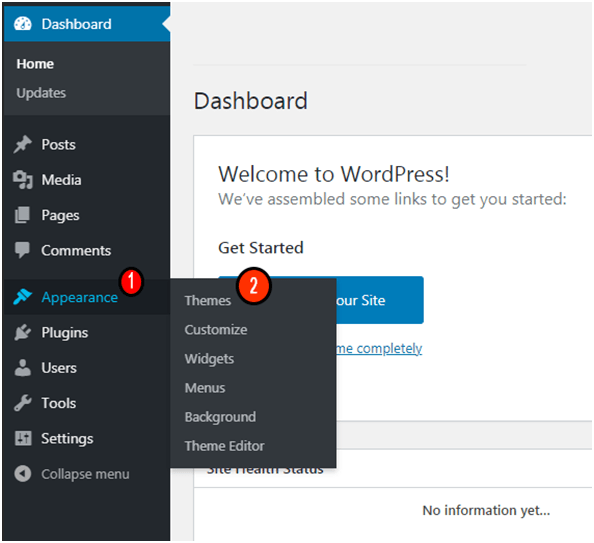
Task: Choose Background in Appearance flyout
Action: point(220,417)
